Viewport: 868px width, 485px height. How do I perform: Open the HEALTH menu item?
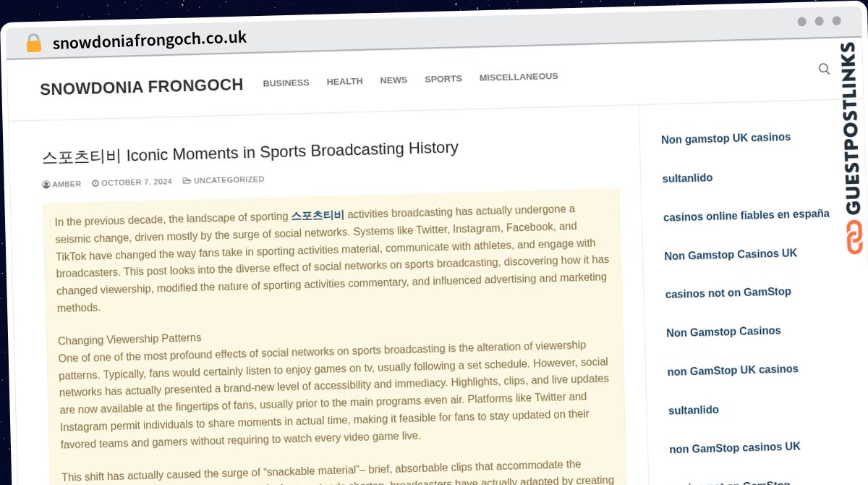click(344, 81)
